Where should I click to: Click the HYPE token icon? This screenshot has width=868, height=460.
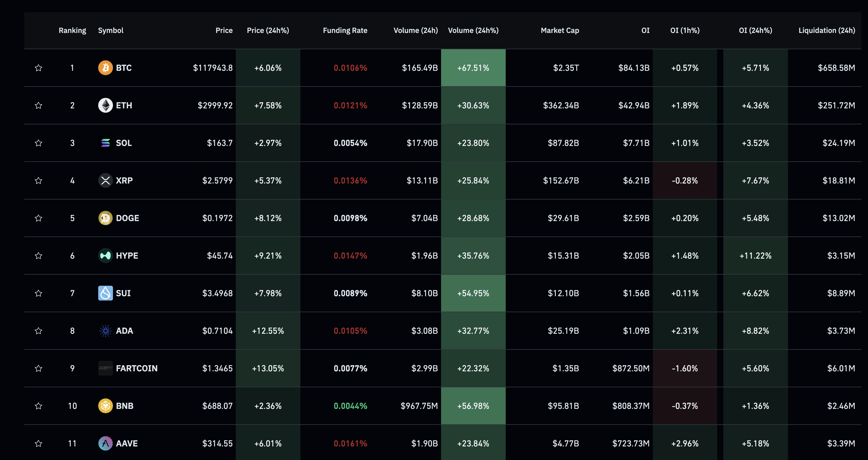click(105, 256)
